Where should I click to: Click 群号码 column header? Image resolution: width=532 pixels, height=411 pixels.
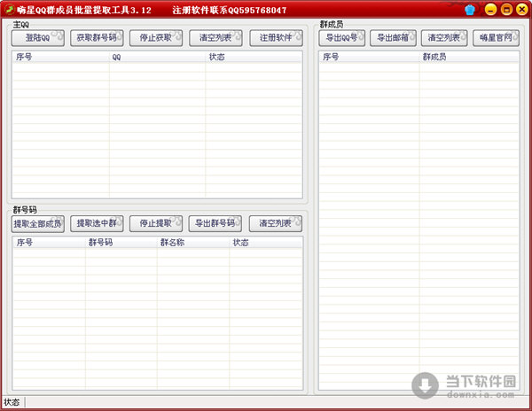[x=121, y=243]
